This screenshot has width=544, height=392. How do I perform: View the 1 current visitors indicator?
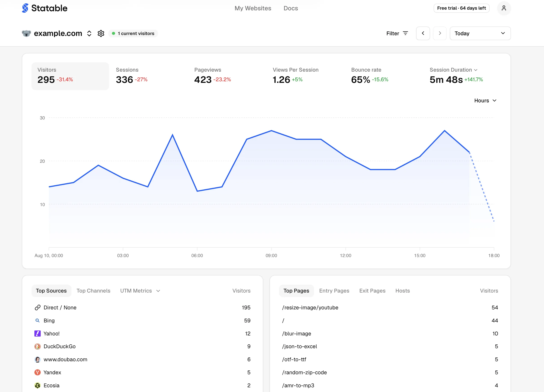point(133,33)
